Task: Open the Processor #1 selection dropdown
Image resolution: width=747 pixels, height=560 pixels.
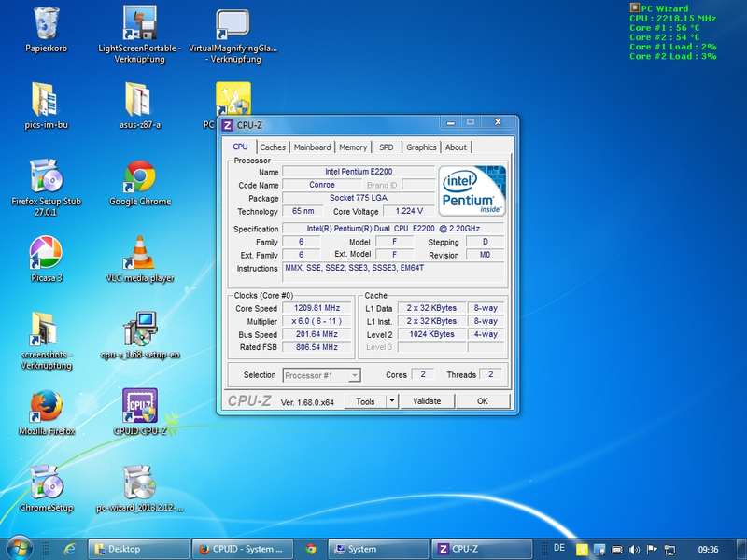Action: (321, 375)
